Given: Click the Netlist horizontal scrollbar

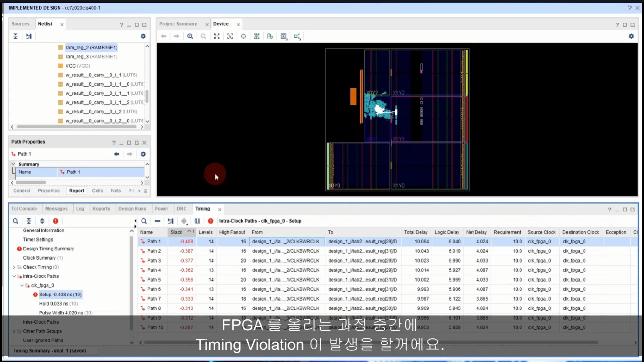Looking at the screenshot, I should click(76, 127).
